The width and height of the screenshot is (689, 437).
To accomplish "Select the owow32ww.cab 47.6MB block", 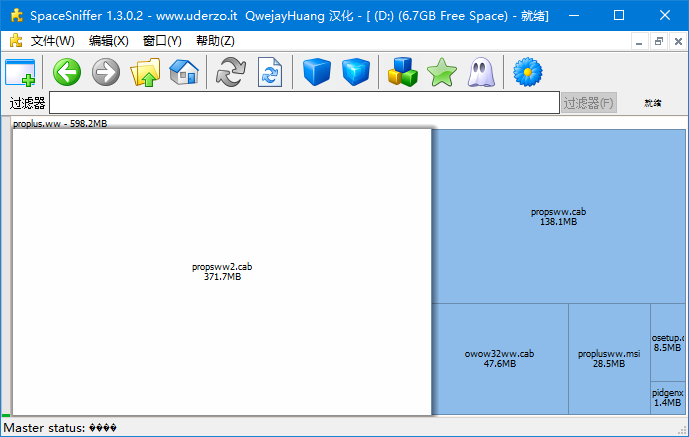I will tap(500, 358).
